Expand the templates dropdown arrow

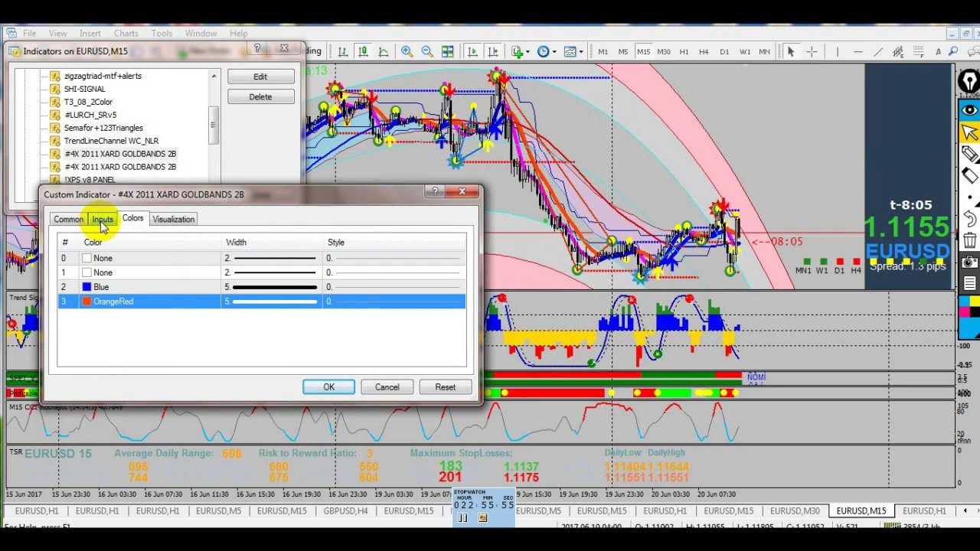[x=581, y=51]
